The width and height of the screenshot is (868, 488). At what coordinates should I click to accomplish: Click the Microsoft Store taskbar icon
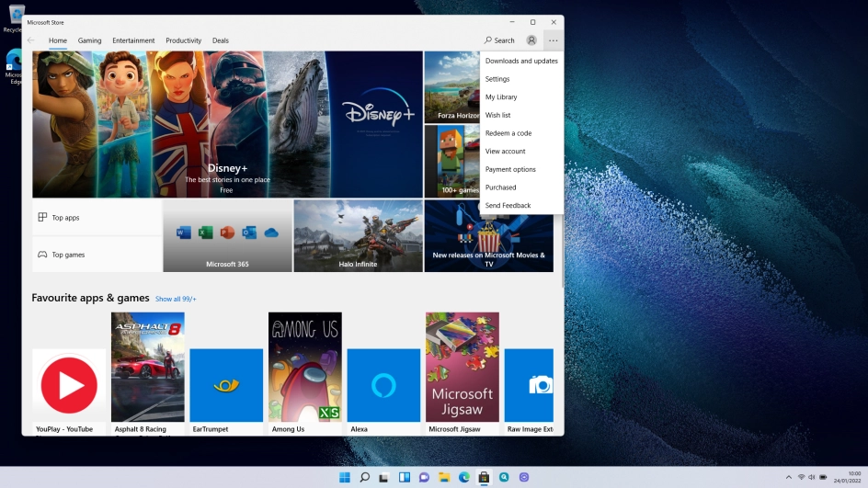484,477
